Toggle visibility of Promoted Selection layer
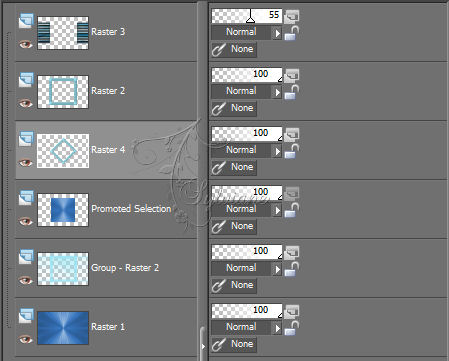The height and width of the screenshot is (361, 449). click(26, 221)
